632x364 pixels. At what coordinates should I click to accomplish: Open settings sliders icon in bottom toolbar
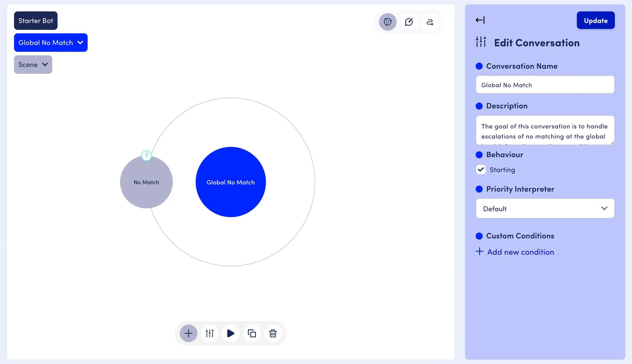[210, 333]
